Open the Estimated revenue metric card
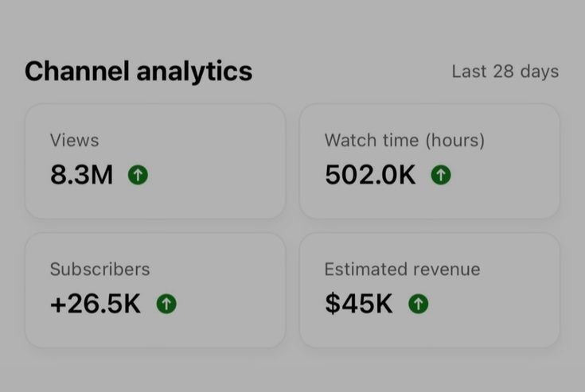Viewport: 585px width, 392px height. click(430, 290)
